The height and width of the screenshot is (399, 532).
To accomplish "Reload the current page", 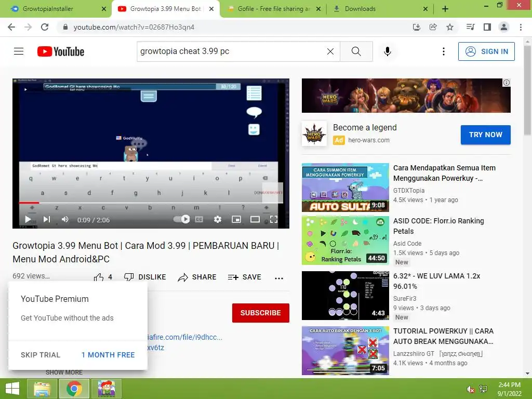I will click(45, 27).
